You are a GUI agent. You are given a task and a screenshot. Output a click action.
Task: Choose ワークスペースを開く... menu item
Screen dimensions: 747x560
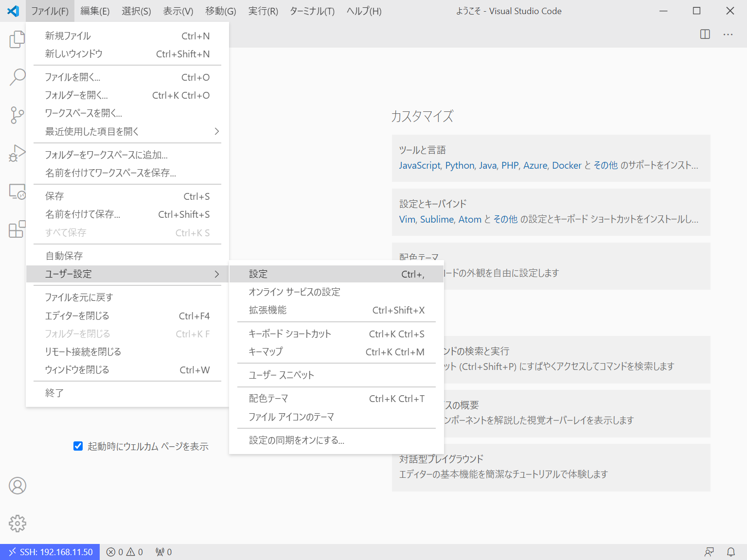coord(127,113)
